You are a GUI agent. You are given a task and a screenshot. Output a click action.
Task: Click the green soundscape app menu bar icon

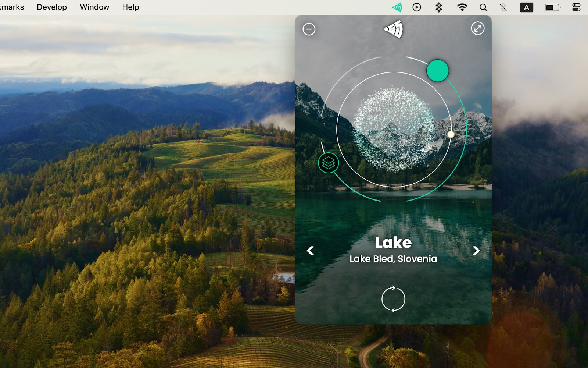point(397,7)
